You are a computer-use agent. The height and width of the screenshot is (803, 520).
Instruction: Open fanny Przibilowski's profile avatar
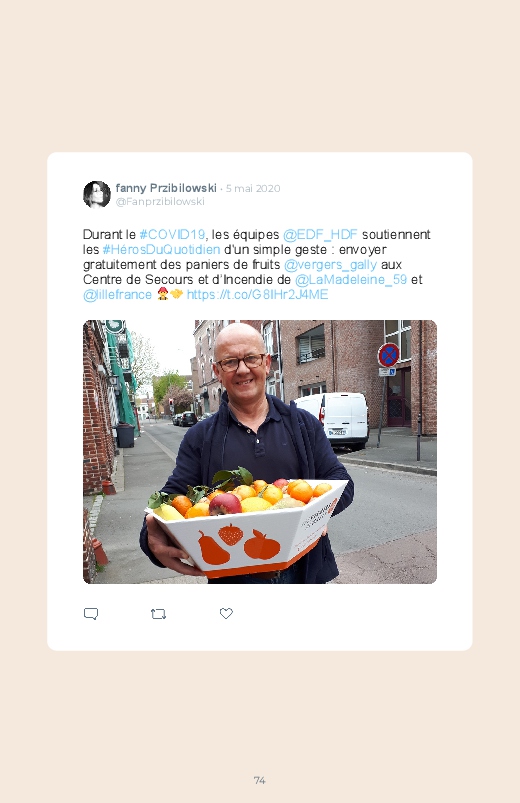[x=97, y=194]
